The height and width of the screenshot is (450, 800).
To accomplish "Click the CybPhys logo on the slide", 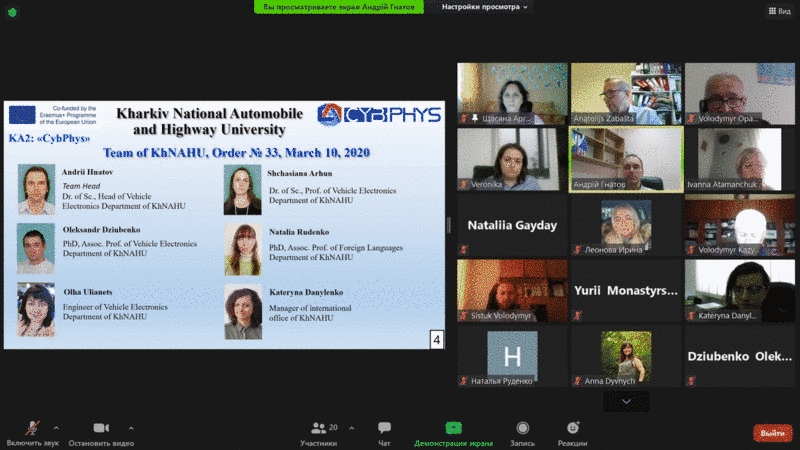I will pyautogui.click(x=380, y=115).
